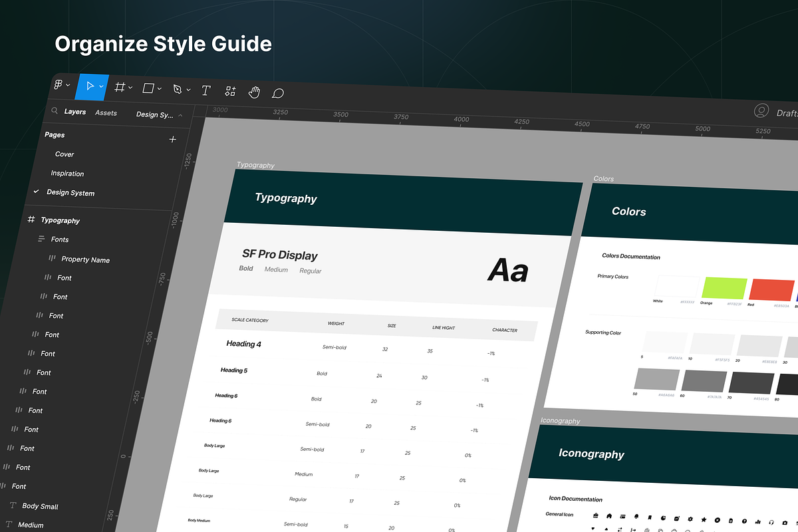This screenshot has width=798, height=532.
Task: Select the Property Name layer
Action: pos(85,259)
